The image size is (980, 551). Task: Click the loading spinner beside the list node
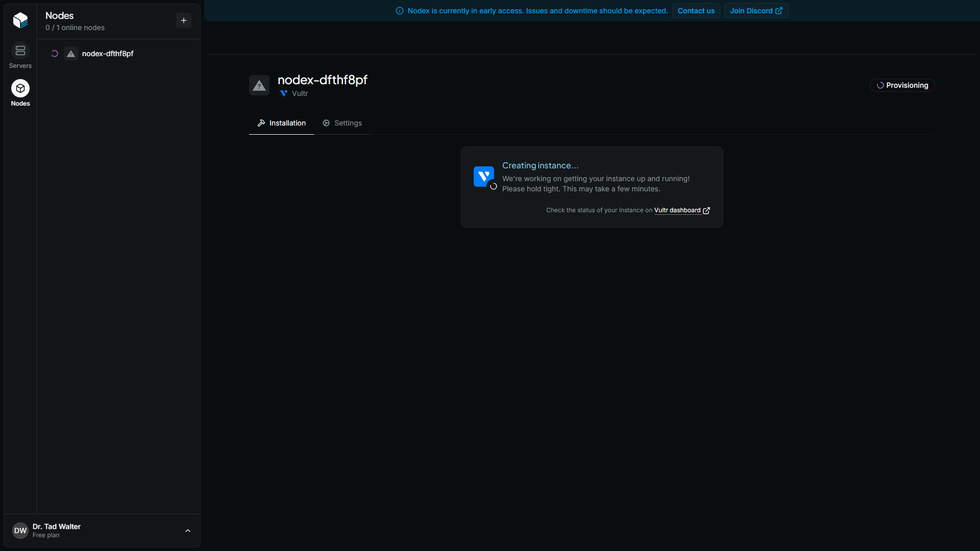coord(55,54)
